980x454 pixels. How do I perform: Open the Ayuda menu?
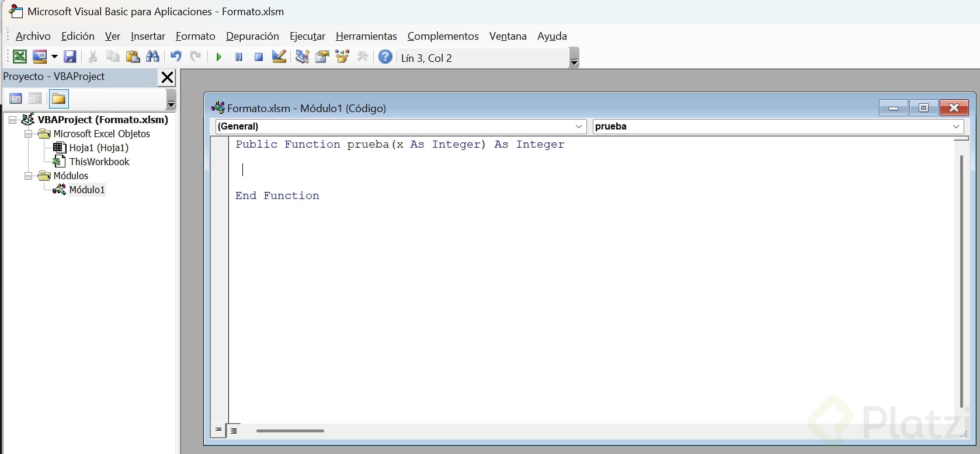click(x=552, y=36)
